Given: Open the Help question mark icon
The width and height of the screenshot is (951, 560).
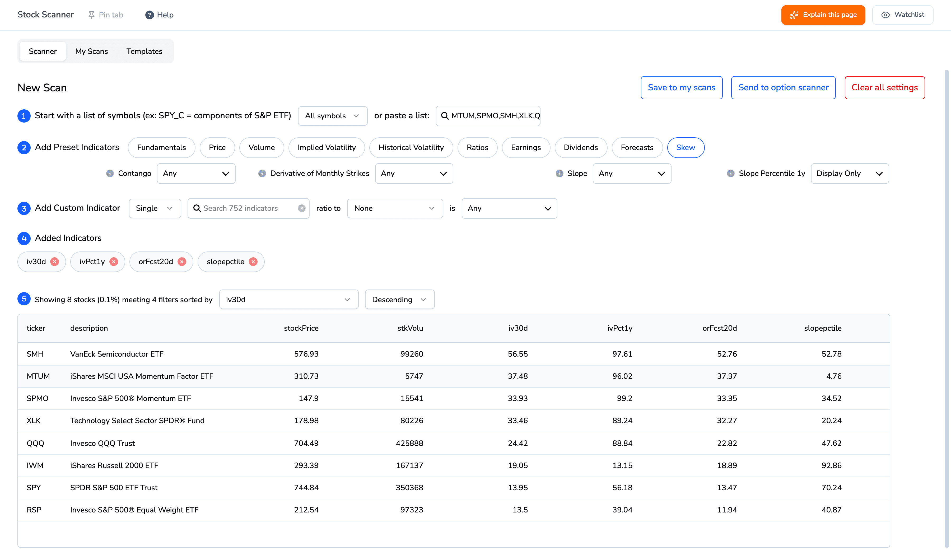Looking at the screenshot, I should tap(150, 15).
